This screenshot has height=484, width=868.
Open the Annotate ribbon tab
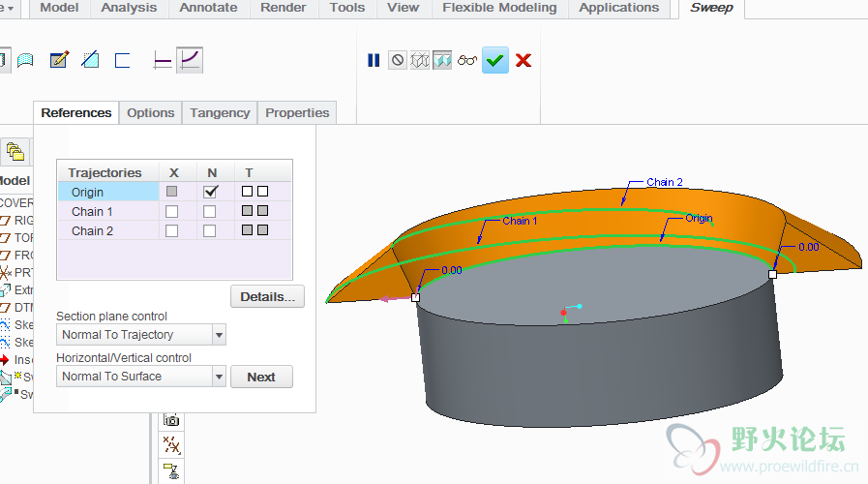[x=209, y=8]
